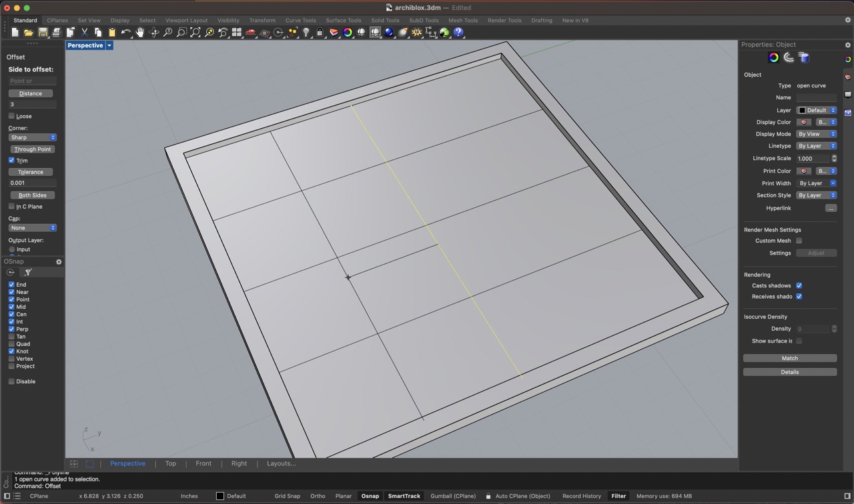Open the Layers panel from right sidebar

tap(848, 77)
